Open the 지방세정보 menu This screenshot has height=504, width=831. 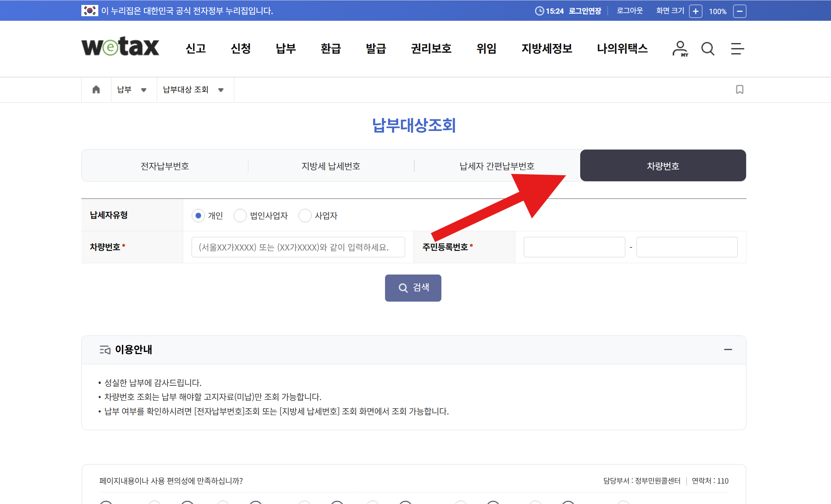coord(546,49)
